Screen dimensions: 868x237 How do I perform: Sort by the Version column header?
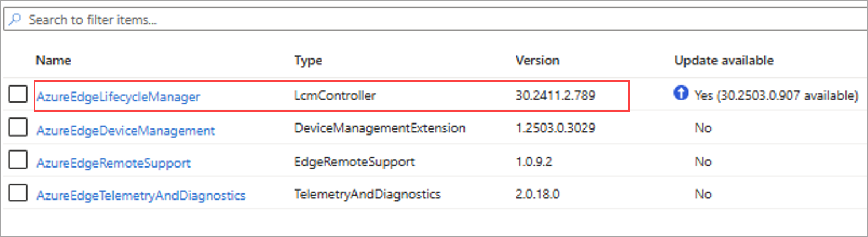pos(537,61)
